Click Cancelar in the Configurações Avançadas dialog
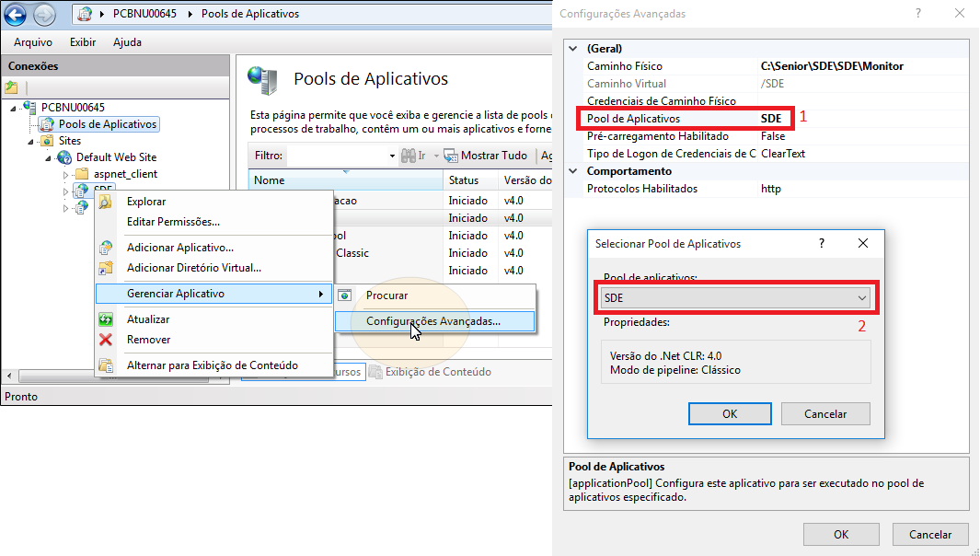 [x=930, y=534]
